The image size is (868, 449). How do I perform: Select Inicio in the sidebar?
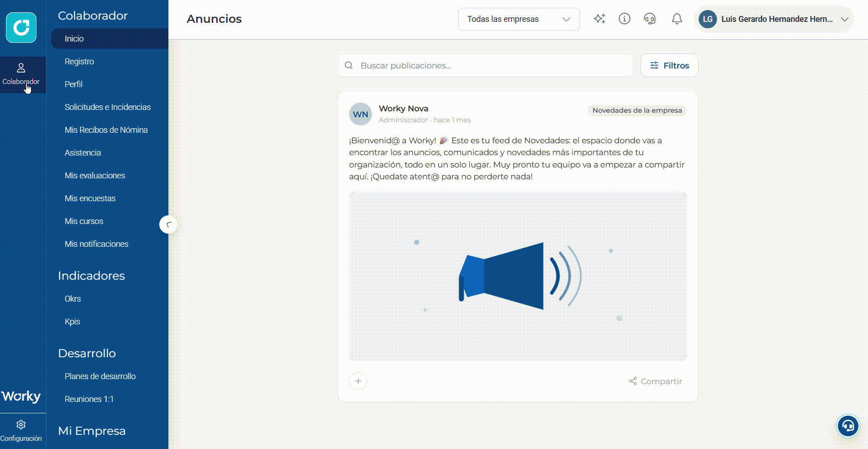tap(110, 38)
